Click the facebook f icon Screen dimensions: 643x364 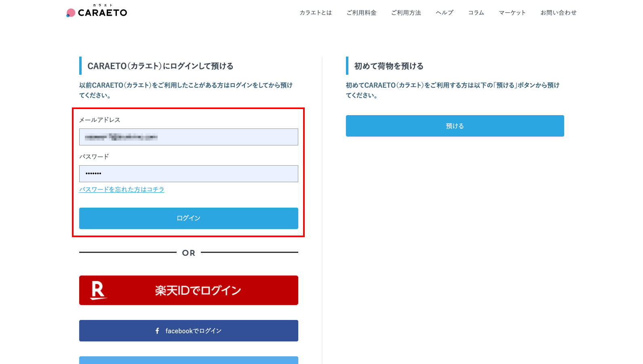pyautogui.click(x=157, y=331)
